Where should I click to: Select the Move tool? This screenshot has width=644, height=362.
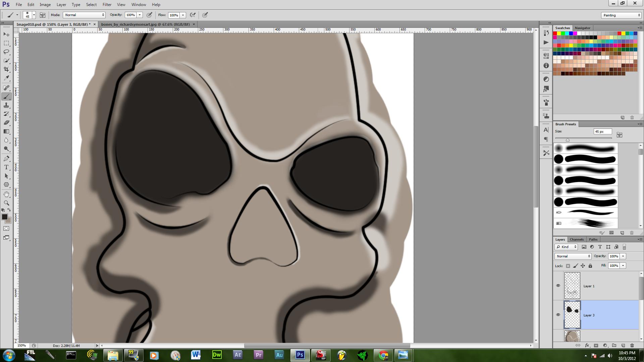tap(6, 35)
